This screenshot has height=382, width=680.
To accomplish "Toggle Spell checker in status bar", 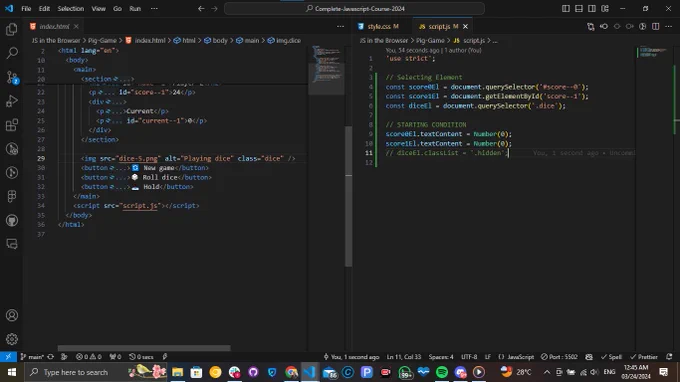I will [x=611, y=357].
